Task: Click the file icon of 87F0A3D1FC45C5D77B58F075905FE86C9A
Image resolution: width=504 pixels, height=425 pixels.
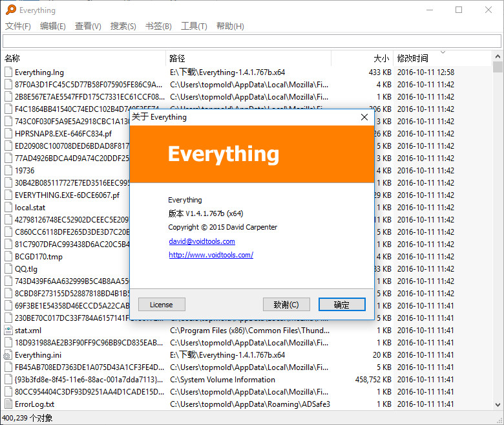Action: (8, 85)
